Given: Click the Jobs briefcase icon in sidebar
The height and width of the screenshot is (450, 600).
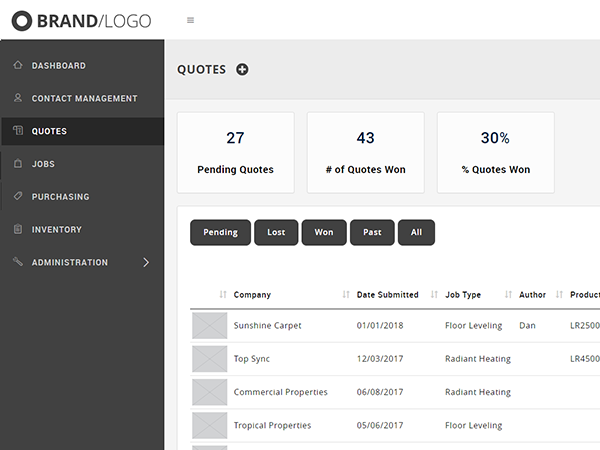Looking at the screenshot, I should click(18, 164).
